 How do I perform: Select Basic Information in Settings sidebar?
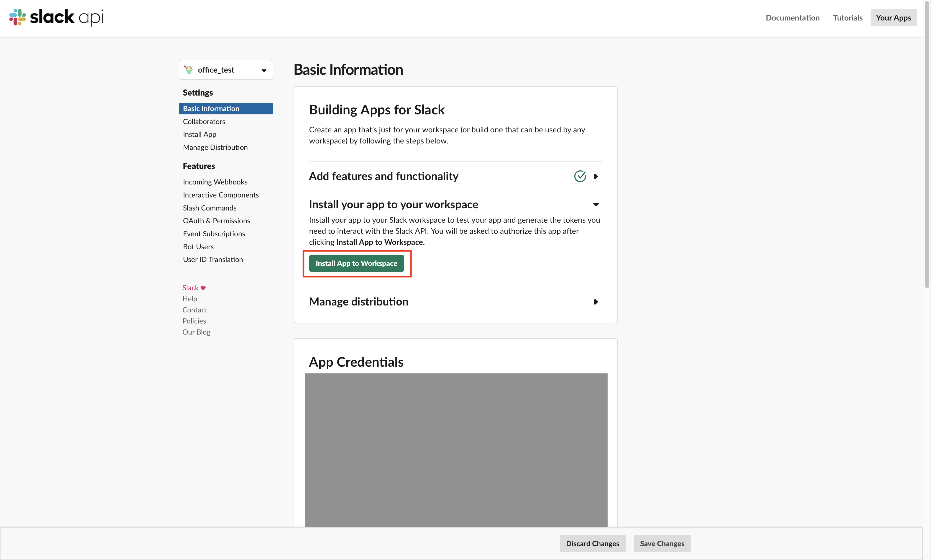tap(226, 109)
